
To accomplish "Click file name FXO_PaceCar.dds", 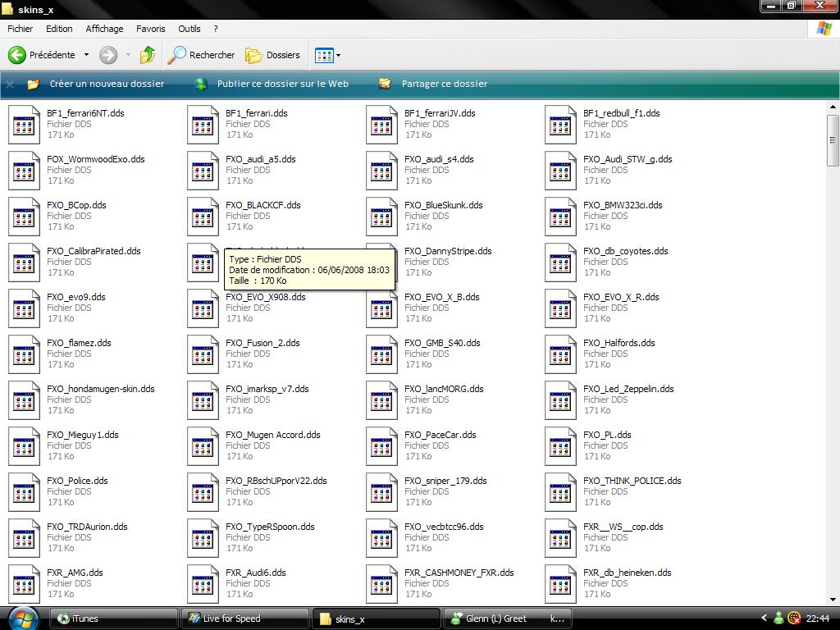I will click(441, 435).
